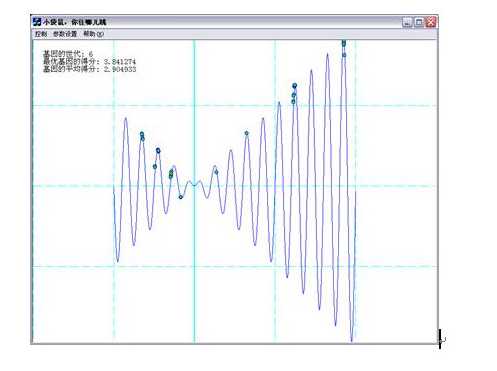Click the window title 小袋鼠,你往哪儿跳
Viewport: 497px width, 371px height.
(75, 22)
